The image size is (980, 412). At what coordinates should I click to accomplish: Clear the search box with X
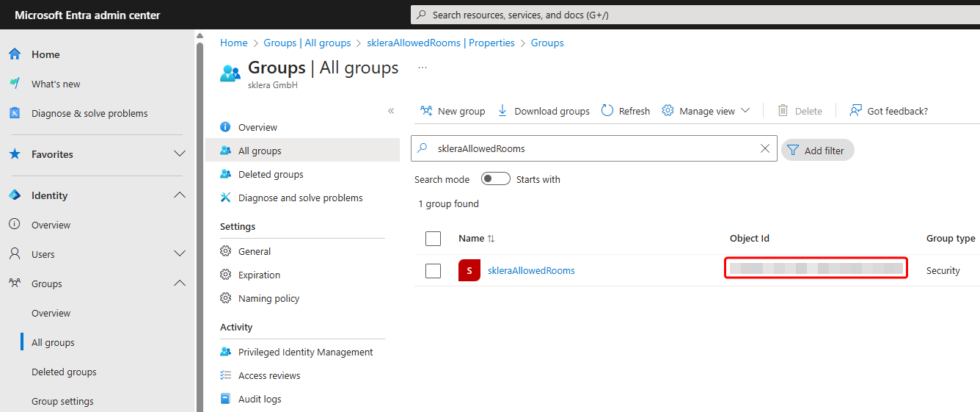(x=765, y=148)
